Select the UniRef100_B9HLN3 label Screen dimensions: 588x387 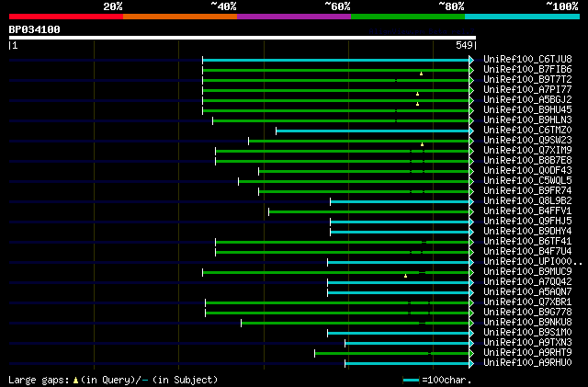527,120
